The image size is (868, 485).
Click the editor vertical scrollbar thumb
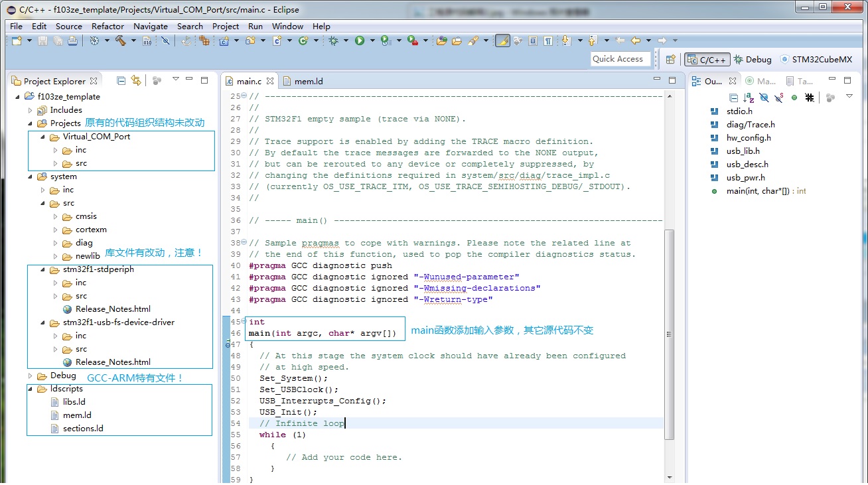[x=669, y=334]
